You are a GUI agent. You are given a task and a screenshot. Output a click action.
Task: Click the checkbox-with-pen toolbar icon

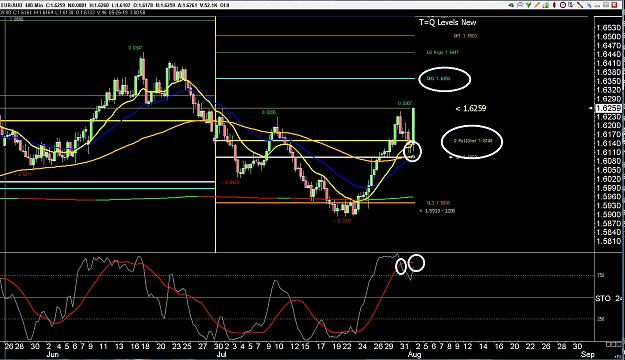(x=571, y=5)
